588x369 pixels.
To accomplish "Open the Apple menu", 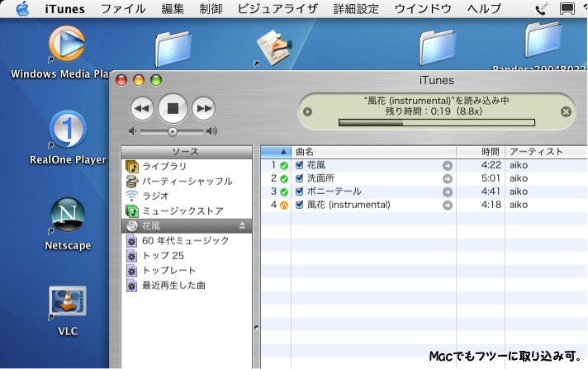I will (23, 8).
